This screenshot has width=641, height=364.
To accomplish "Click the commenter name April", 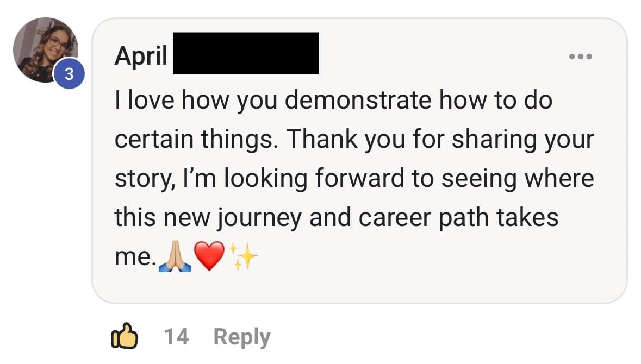I will point(141,55).
